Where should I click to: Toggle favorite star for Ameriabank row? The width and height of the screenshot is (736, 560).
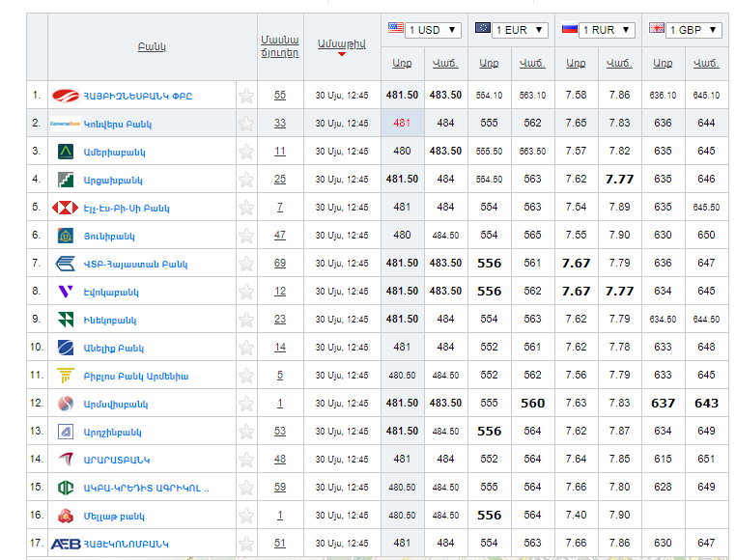pyautogui.click(x=246, y=152)
